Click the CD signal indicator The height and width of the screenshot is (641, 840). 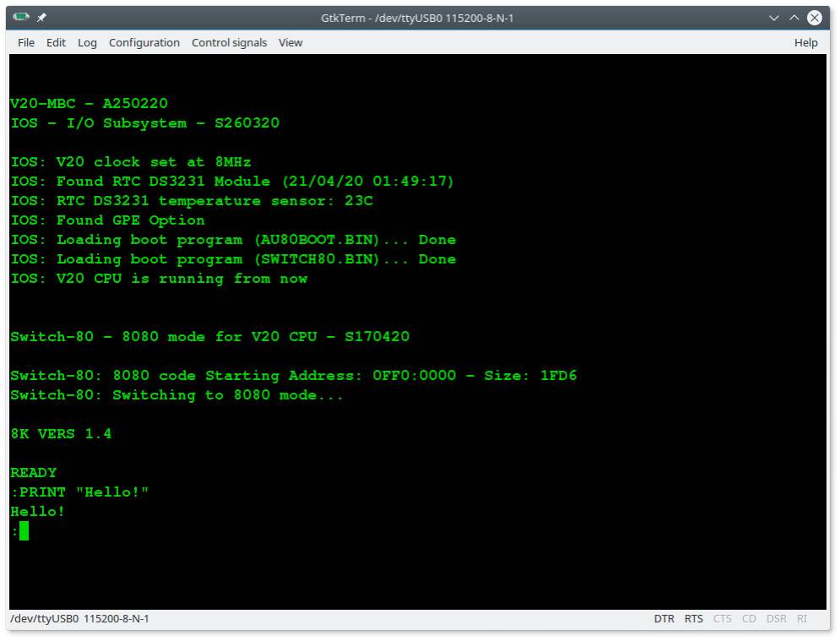click(x=749, y=619)
